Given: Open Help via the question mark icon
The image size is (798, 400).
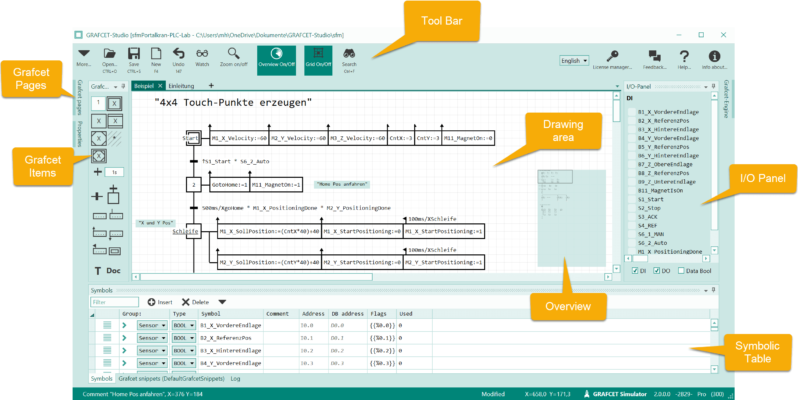Looking at the screenshot, I should click(x=685, y=55).
